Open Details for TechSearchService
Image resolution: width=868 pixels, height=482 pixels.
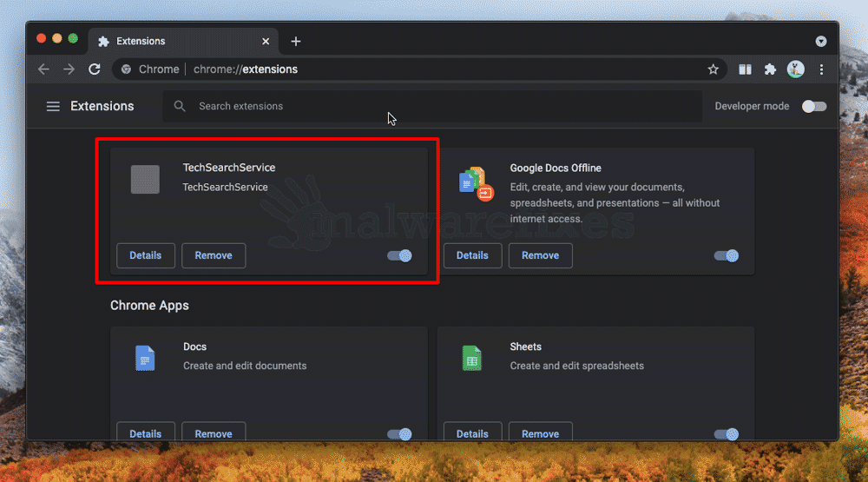coord(146,255)
